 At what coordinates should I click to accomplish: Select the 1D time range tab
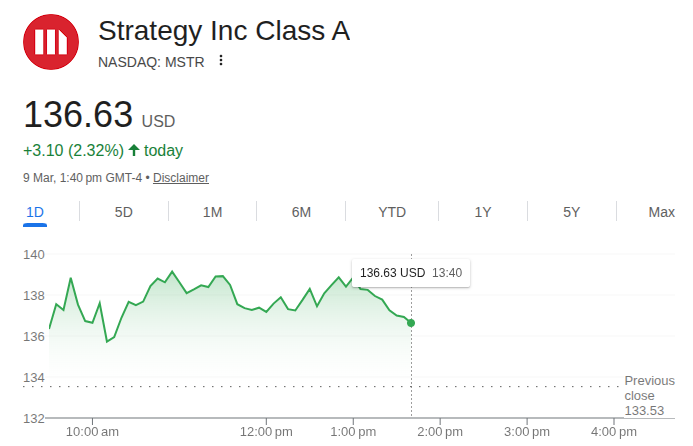pos(35,212)
